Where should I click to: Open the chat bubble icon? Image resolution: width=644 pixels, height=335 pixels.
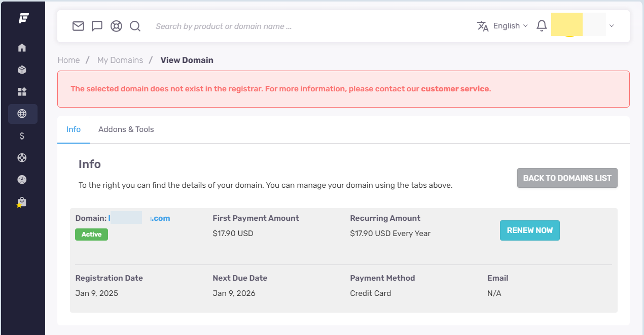pos(97,26)
